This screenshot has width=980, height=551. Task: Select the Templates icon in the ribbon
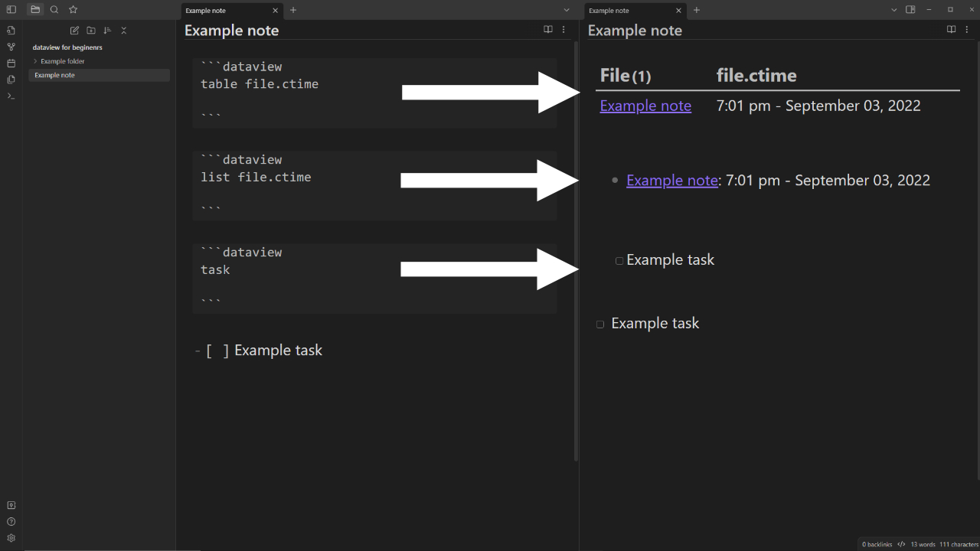(10, 79)
